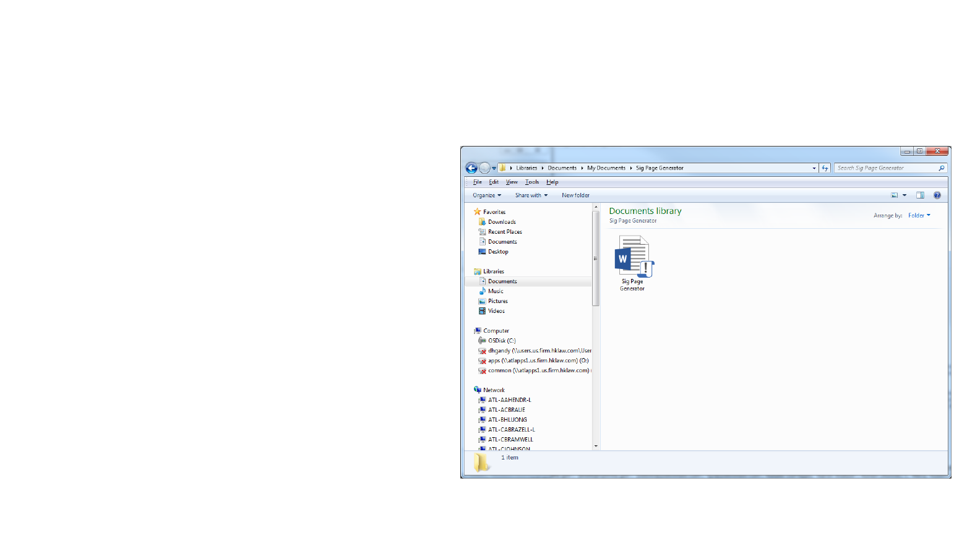Click the folder icon in address bar

coord(502,168)
